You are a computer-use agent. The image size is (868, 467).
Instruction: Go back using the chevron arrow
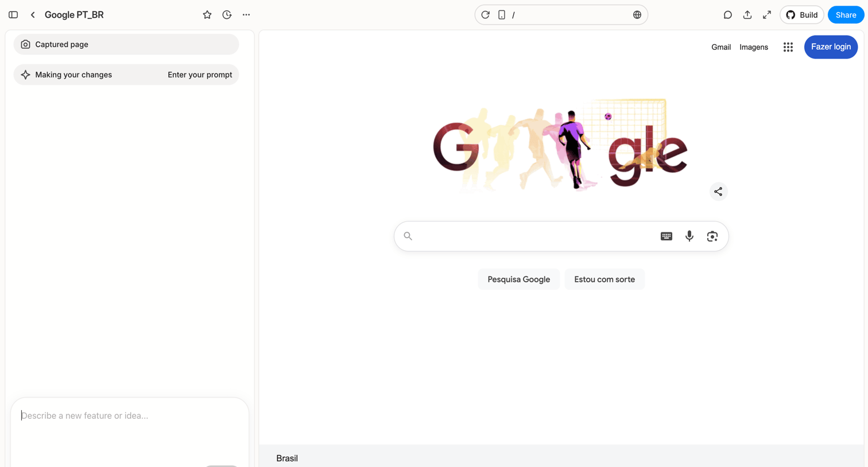click(x=33, y=15)
